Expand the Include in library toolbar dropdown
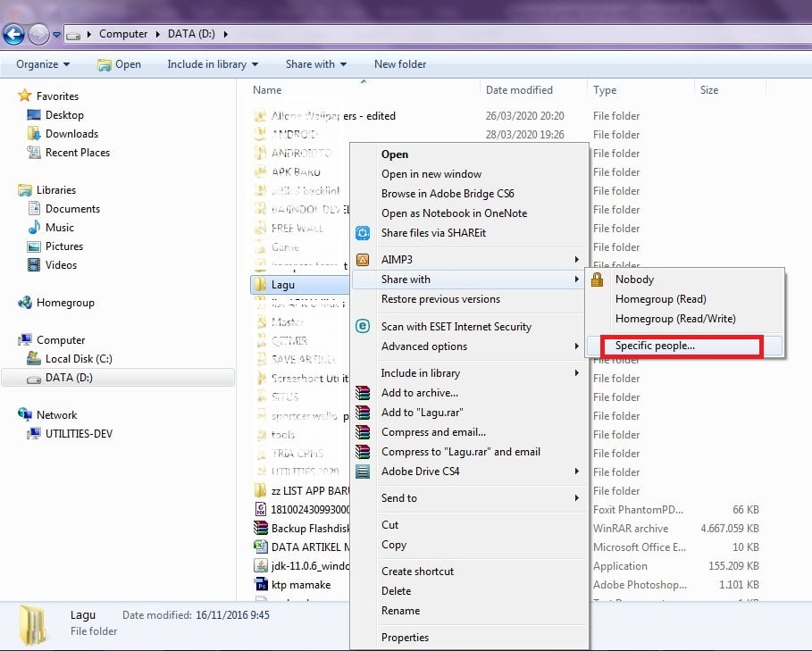This screenshot has height=651, width=812. pos(213,64)
